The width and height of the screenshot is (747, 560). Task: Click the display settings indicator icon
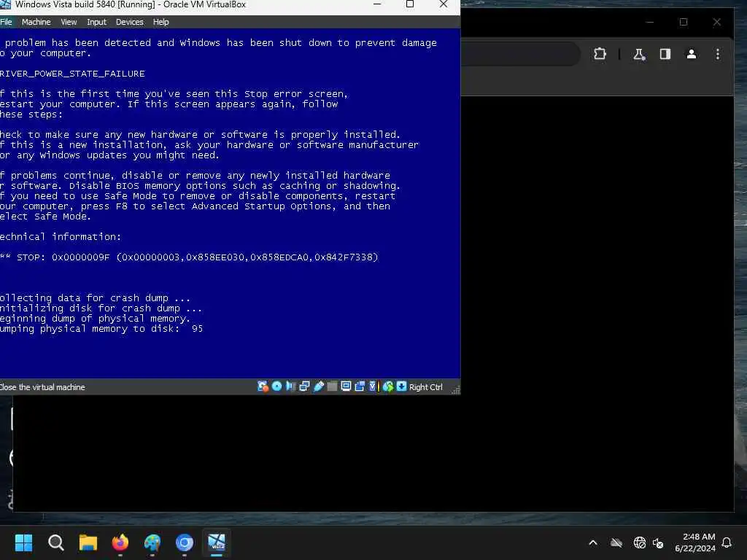click(x=346, y=386)
